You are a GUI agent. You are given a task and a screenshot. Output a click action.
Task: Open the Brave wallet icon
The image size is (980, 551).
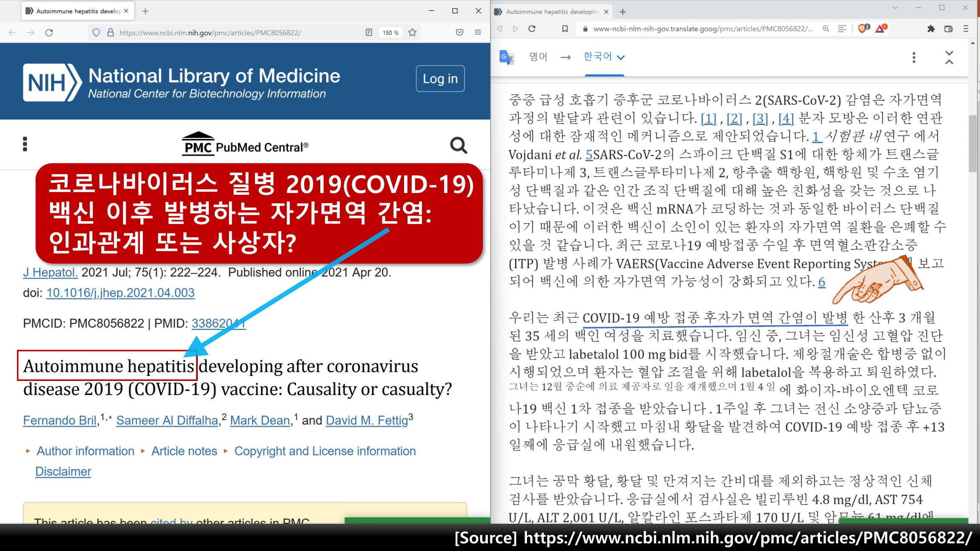coord(948,28)
